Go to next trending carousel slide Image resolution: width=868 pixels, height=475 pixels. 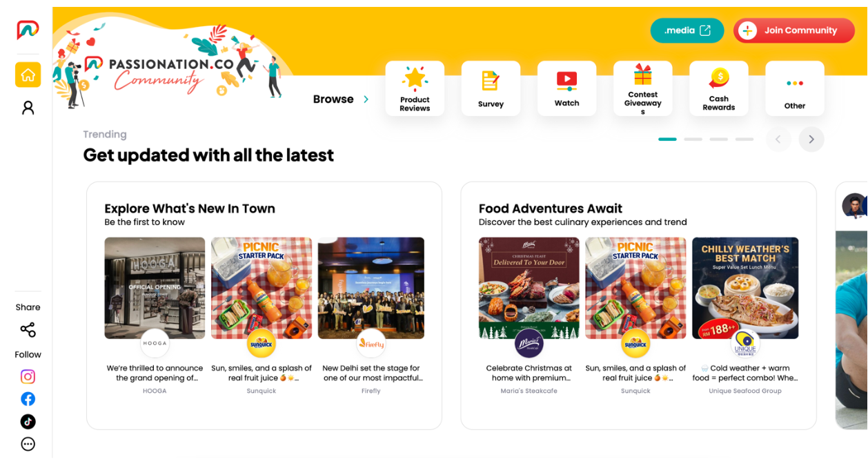click(811, 139)
